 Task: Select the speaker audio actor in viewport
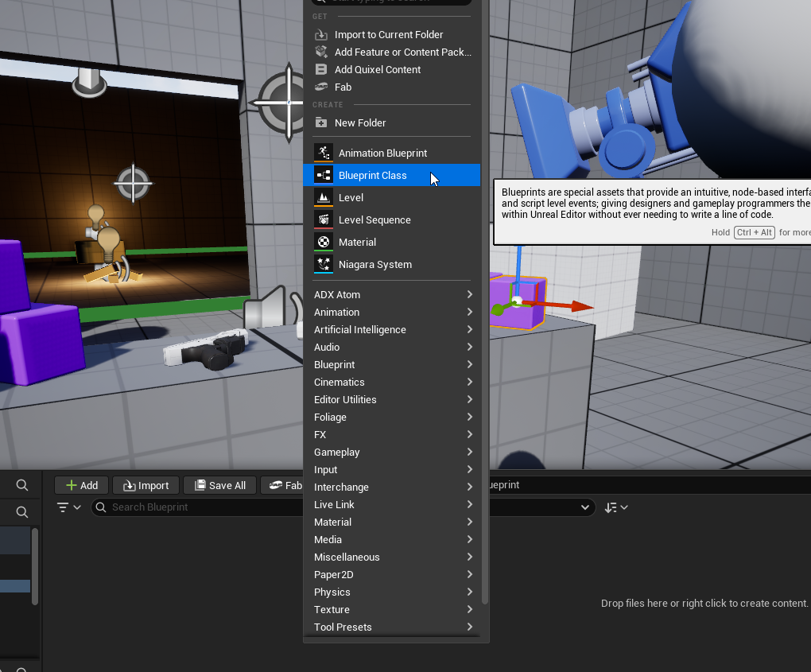point(272,308)
